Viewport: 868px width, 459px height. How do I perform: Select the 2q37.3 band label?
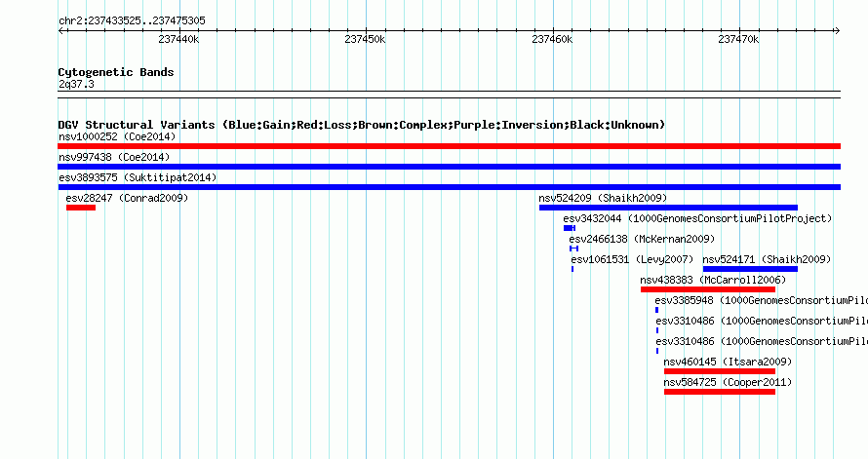(x=76, y=84)
